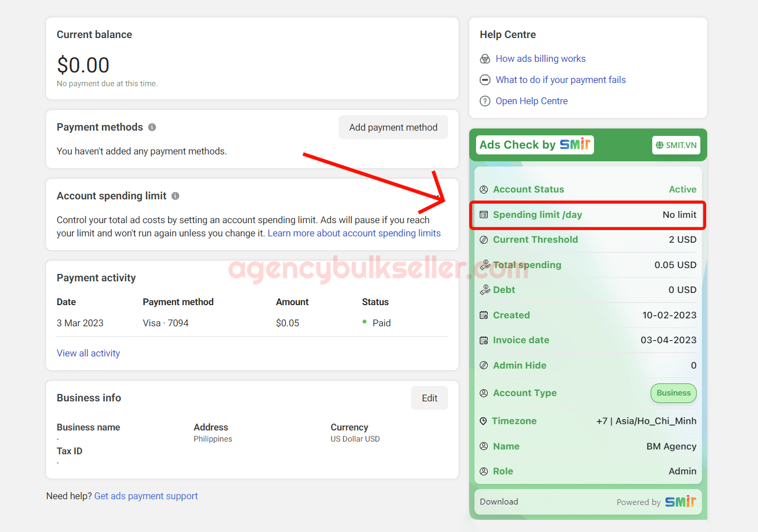Viewport: 758px width, 532px height.
Task: Click the Total spending hand-coin icon
Action: (485, 264)
